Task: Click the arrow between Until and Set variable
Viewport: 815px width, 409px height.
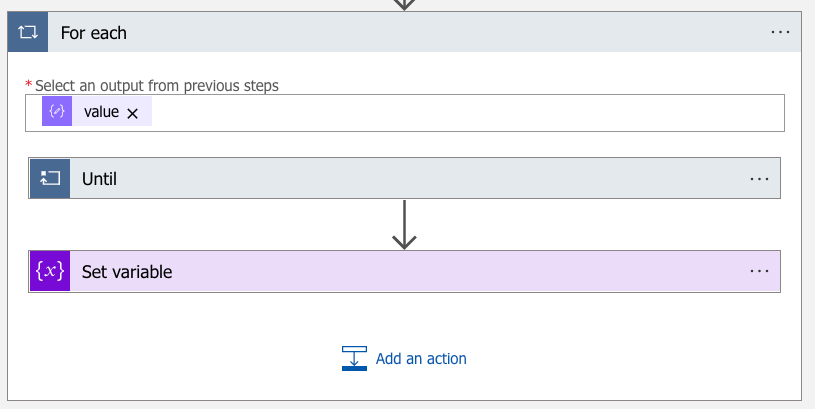Action: pos(404,225)
